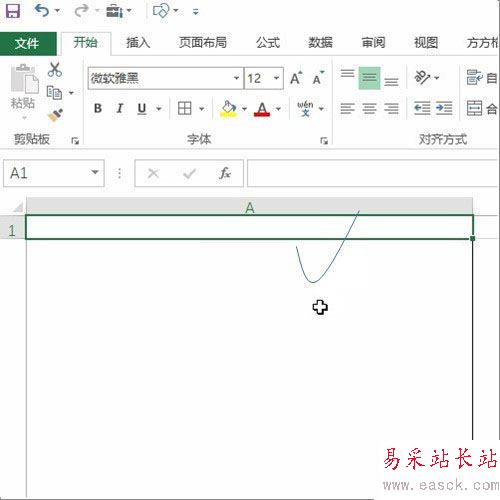Open the 审阅 tab
The width and height of the screenshot is (500, 500).
373,43
